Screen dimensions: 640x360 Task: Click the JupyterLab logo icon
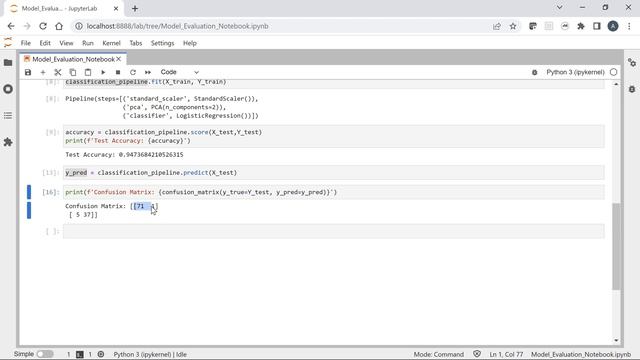[x=8, y=42]
